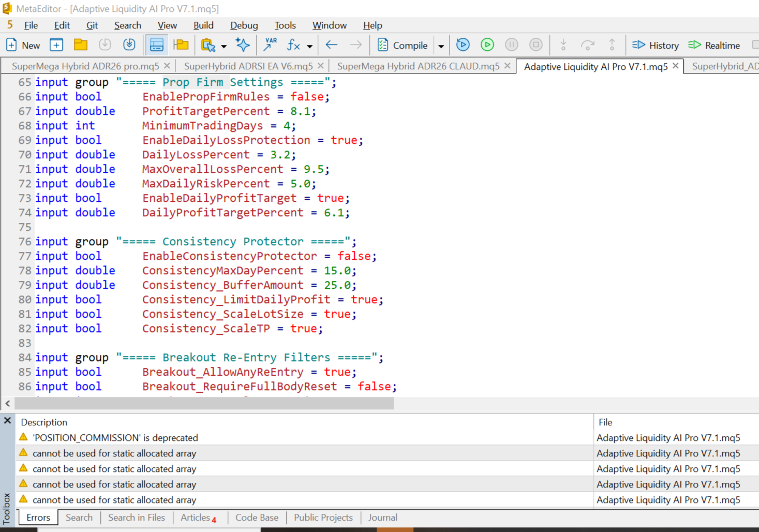This screenshot has width=759, height=532.
Task: Click the Description column header
Action: click(44, 422)
